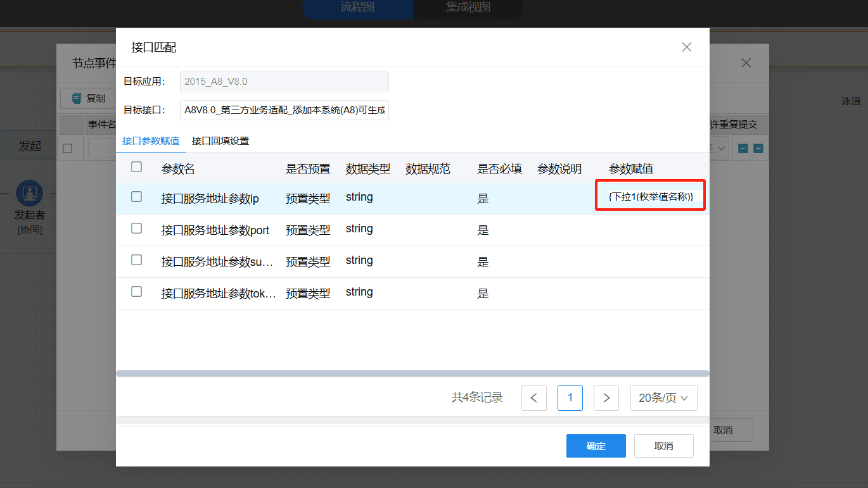Click 接口服务地址参数tok… parameter name
This screenshot has height=488, width=868.
(x=219, y=294)
